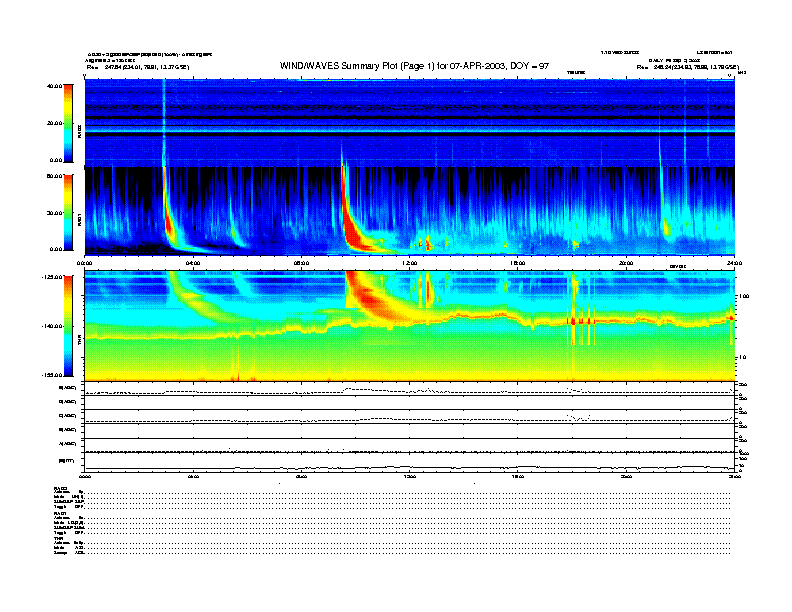The image size is (792, 612).
Task: Click the RAD1 color scale bar
Action: pos(68,212)
